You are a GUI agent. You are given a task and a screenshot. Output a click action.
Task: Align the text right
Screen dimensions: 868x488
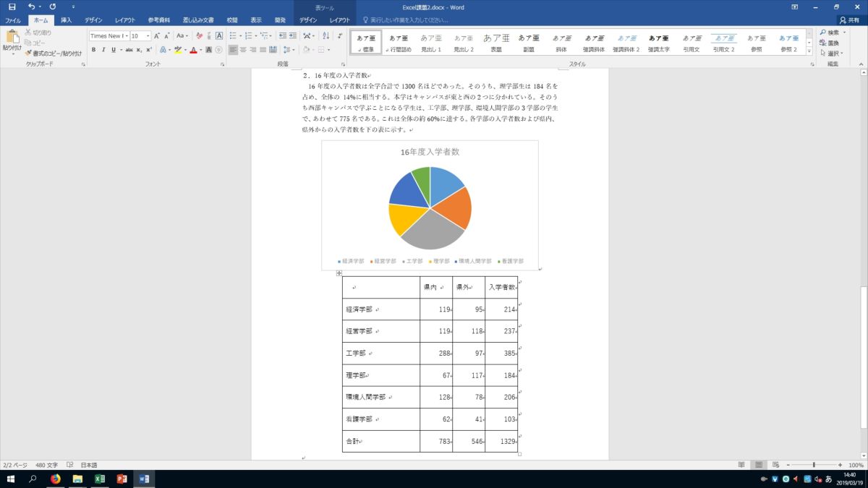(x=253, y=50)
